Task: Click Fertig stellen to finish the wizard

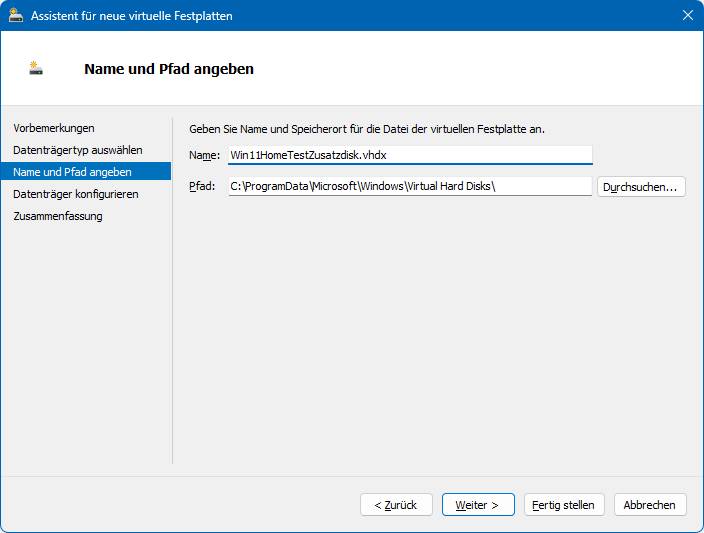Action: pyautogui.click(x=564, y=505)
